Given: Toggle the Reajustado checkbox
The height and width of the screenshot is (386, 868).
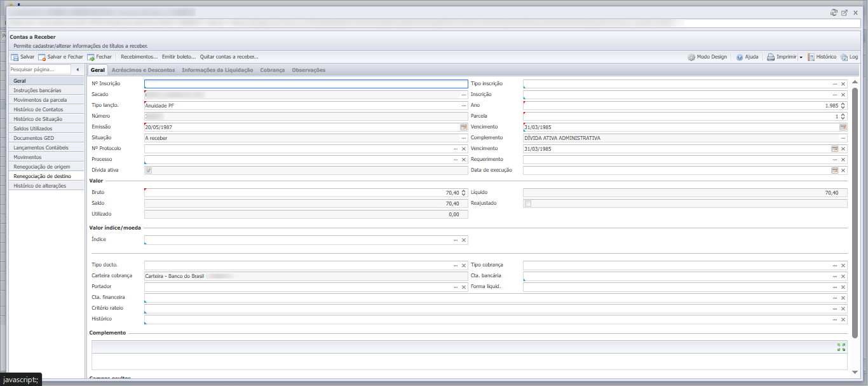Looking at the screenshot, I should [x=527, y=203].
